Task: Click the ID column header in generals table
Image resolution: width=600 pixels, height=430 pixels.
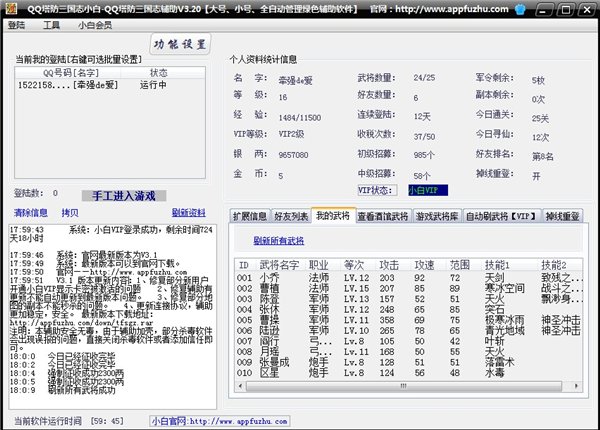Action: point(244,265)
